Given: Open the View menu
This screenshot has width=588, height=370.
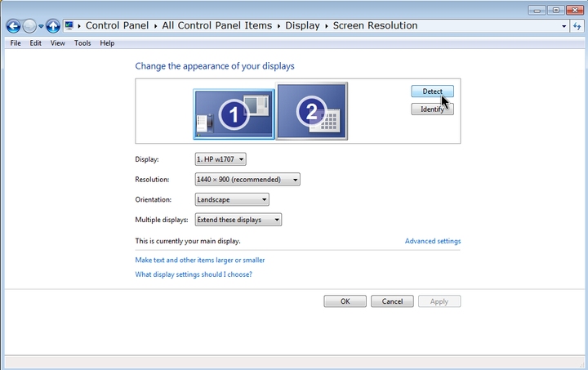Looking at the screenshot, I should (58, 43).
